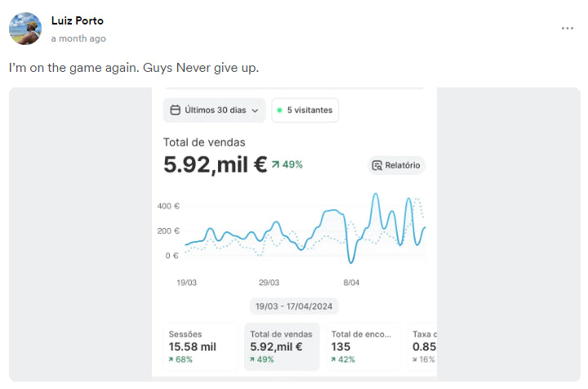Click the 5 visitantes button label
Screen dimensions: 588x389
pyautogui.click(x=310, y=110)
